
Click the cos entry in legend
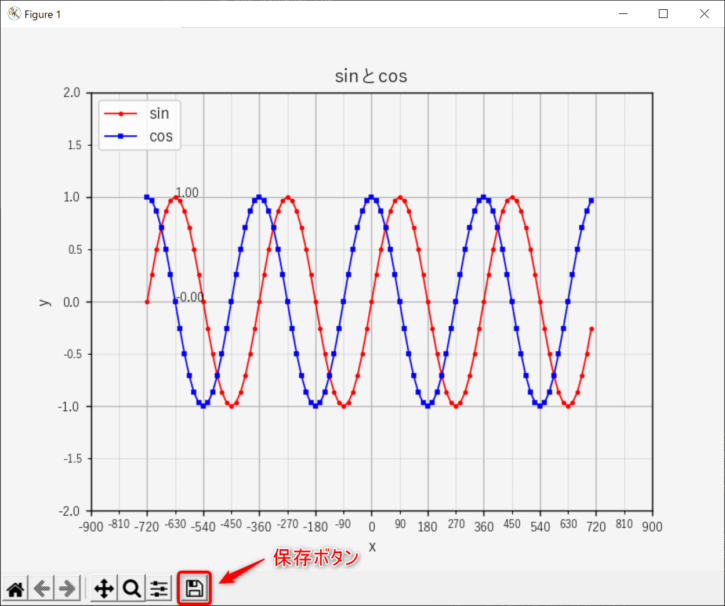coord(160,136)
